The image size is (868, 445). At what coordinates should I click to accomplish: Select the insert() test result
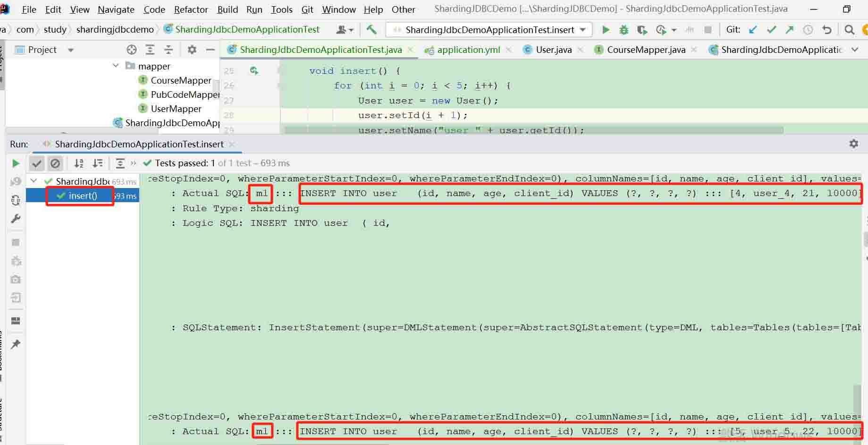tap(83, 196)
